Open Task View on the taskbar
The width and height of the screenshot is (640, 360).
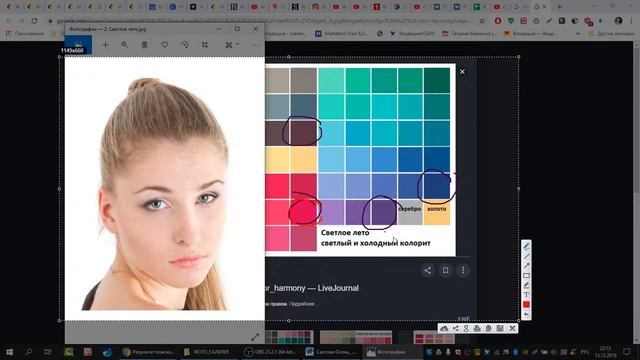click(48, 352)
